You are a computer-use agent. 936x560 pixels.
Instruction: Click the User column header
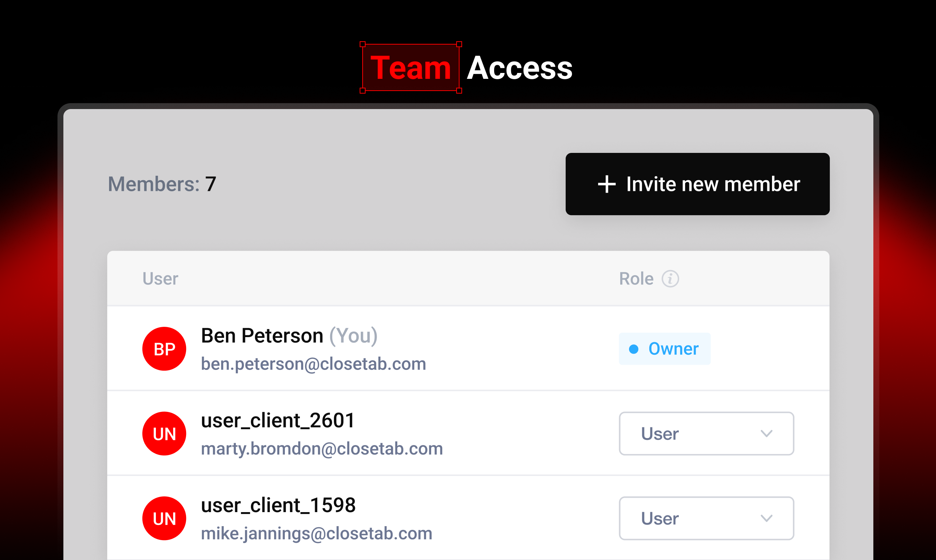[x=160, y=279]
